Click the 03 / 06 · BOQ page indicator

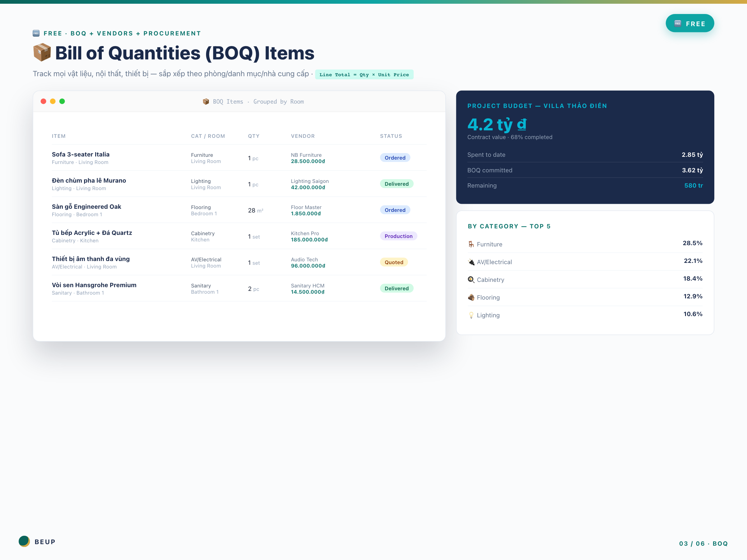click(703, 544)
